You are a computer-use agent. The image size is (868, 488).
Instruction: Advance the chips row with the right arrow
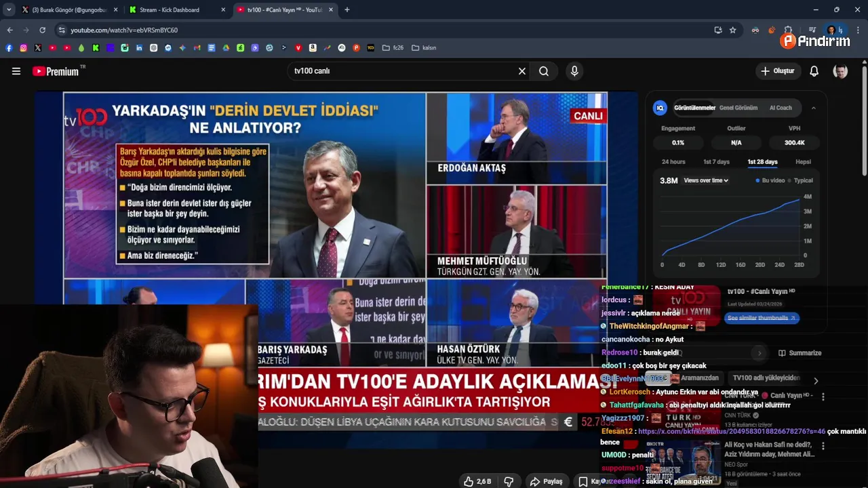pyautogui.click(x=816, y=381)
